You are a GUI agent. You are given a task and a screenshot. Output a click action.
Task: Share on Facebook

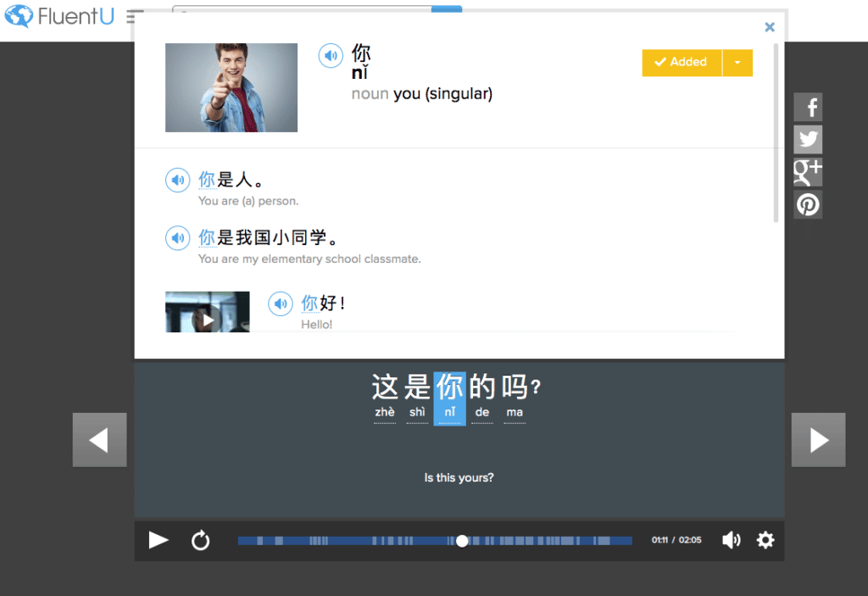[808, 107]
